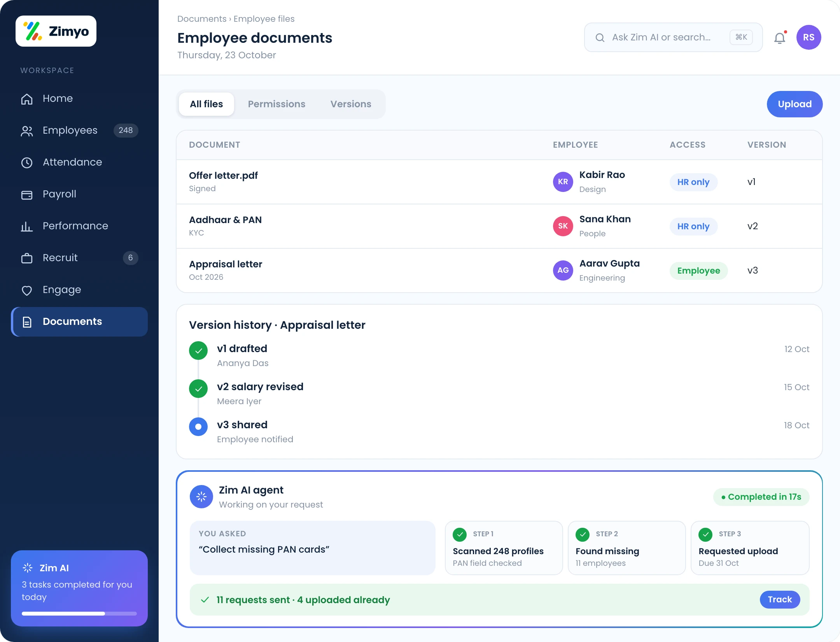This screenshot has width=840, height=642.
Task: Click the Upload button
Action: [794, 104]
